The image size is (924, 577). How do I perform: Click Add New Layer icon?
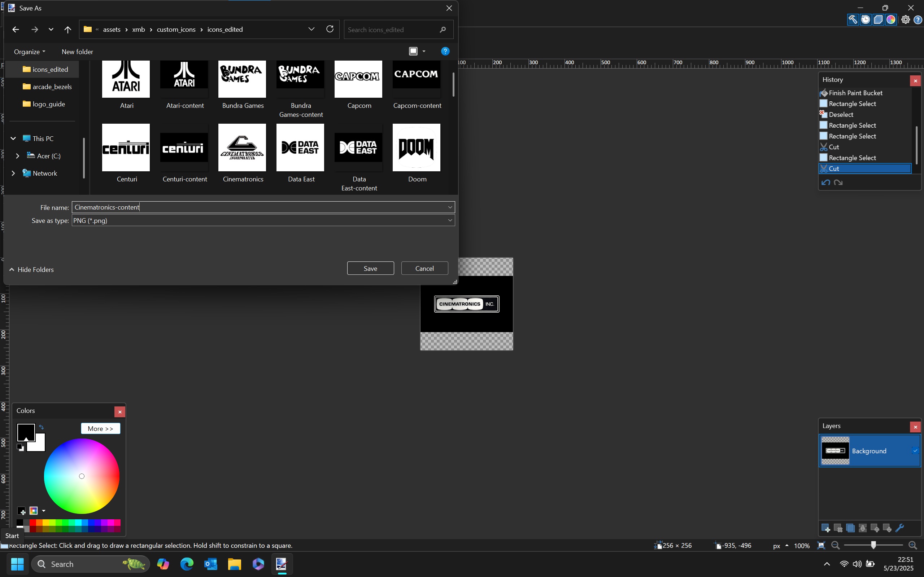coord(825,528)
